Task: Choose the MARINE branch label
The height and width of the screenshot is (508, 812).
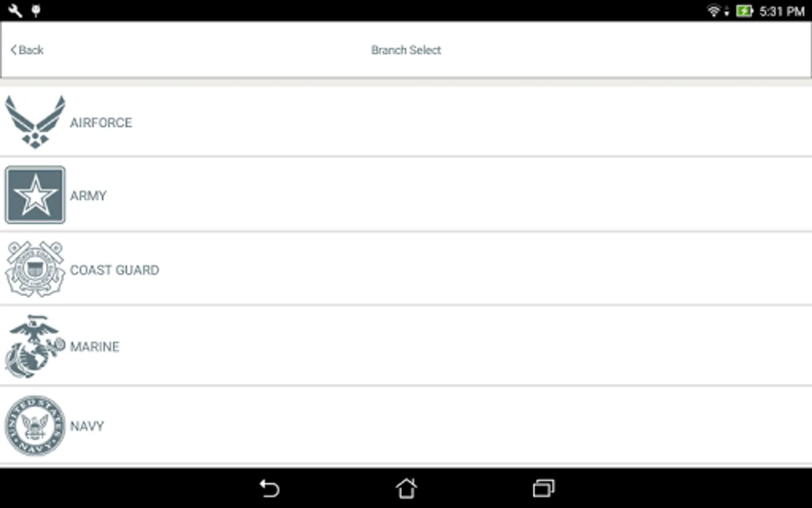Action: point(95,347)
